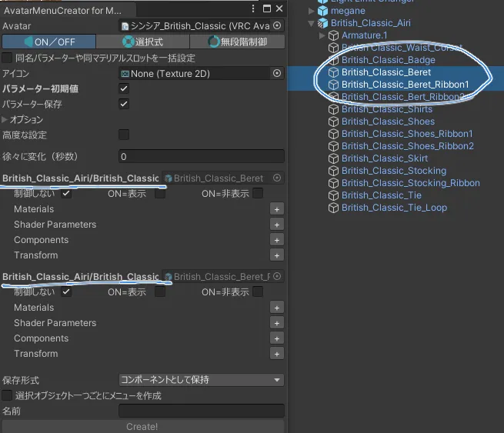Enable the 高度な設定 checkbox

(x=124, y=135)
